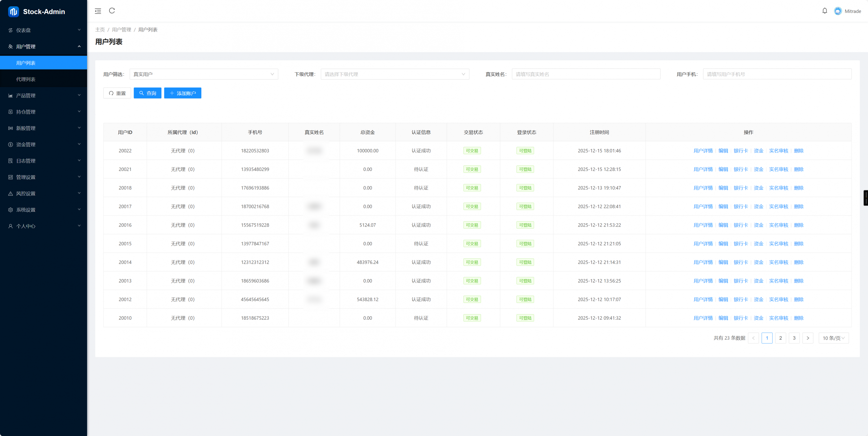Open the 下级代理 select dropdown

point(395,74)
